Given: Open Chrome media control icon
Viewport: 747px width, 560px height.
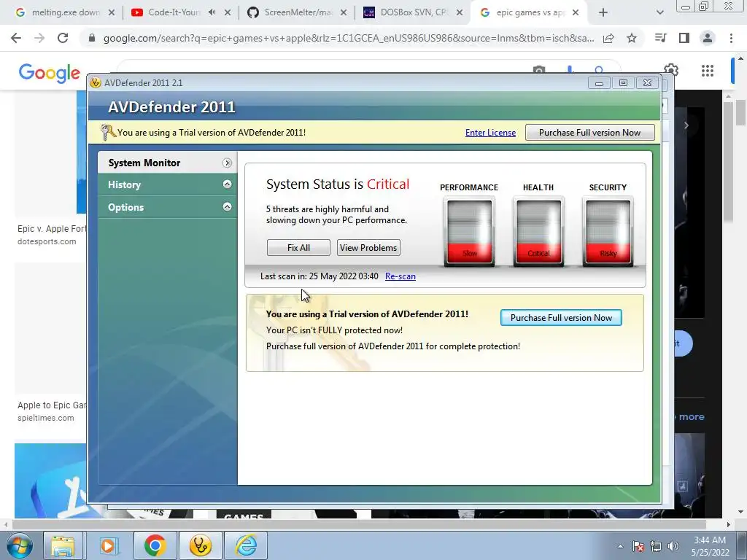Looking at the screenshot, I should tap(660, 38).
